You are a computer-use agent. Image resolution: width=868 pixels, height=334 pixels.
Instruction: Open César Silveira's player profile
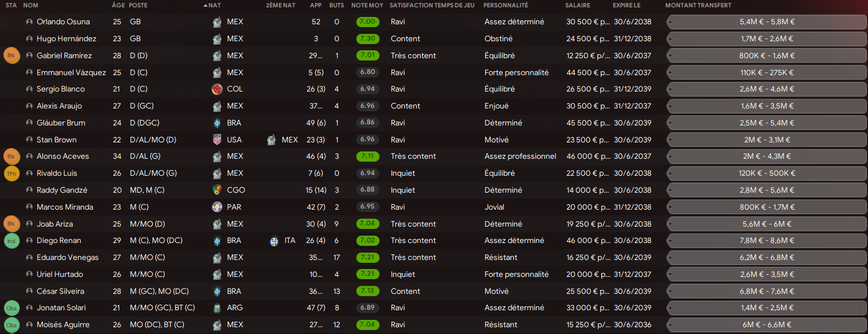tap(60, 291)
